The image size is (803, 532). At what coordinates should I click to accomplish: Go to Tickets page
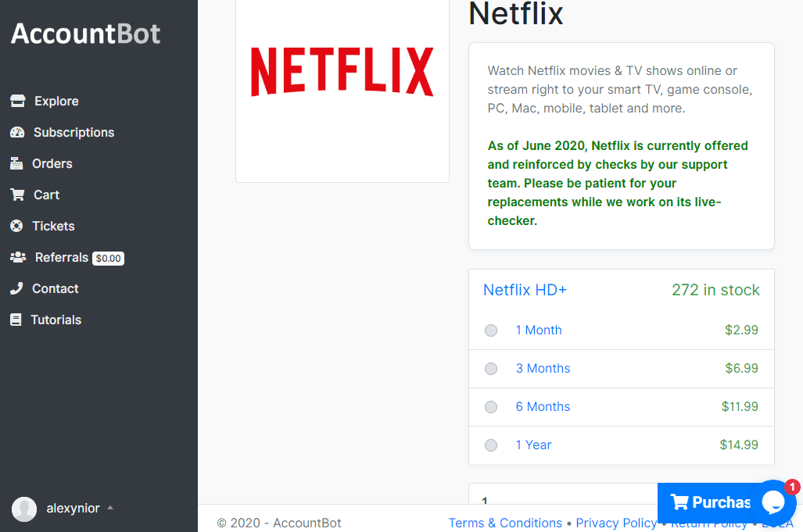click(53, 226)
